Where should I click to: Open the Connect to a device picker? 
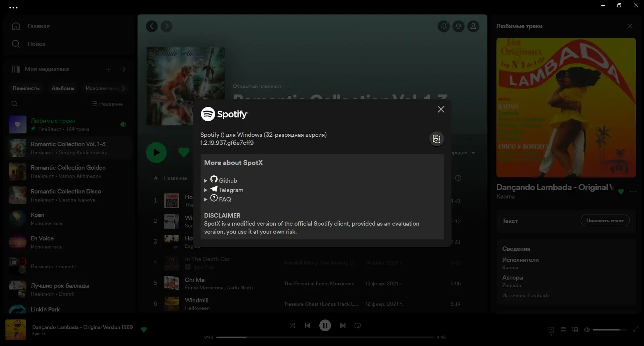point(575,330)
